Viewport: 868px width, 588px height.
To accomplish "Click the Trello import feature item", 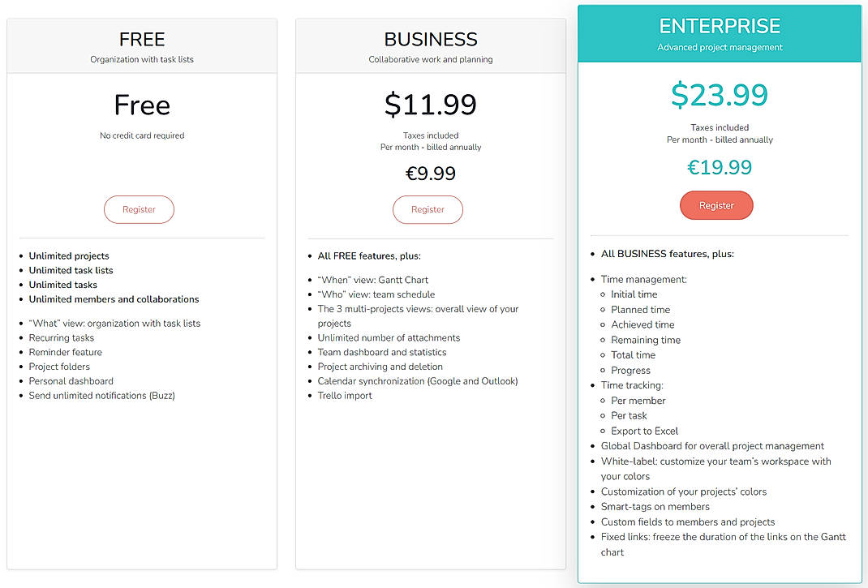I will point(345,396).
